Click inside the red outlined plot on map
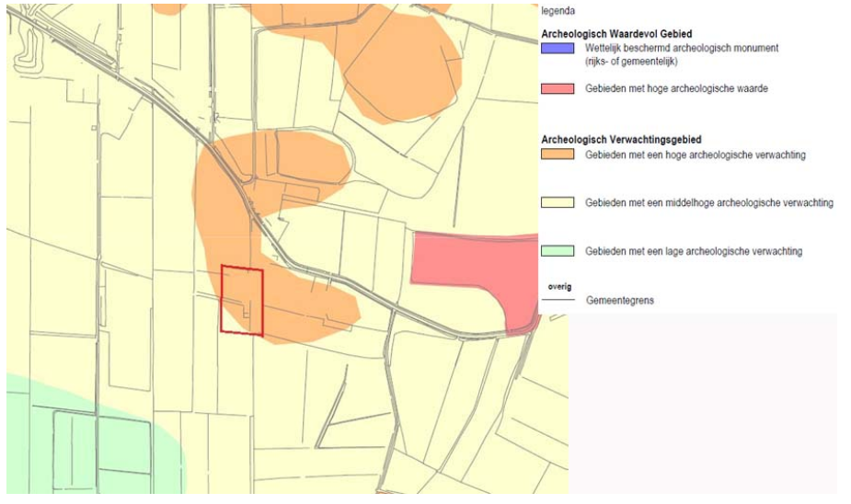 pos(242,300)
